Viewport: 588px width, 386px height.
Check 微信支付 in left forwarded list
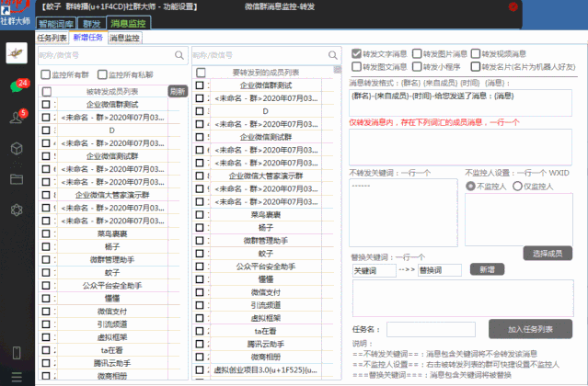[46, 312]
